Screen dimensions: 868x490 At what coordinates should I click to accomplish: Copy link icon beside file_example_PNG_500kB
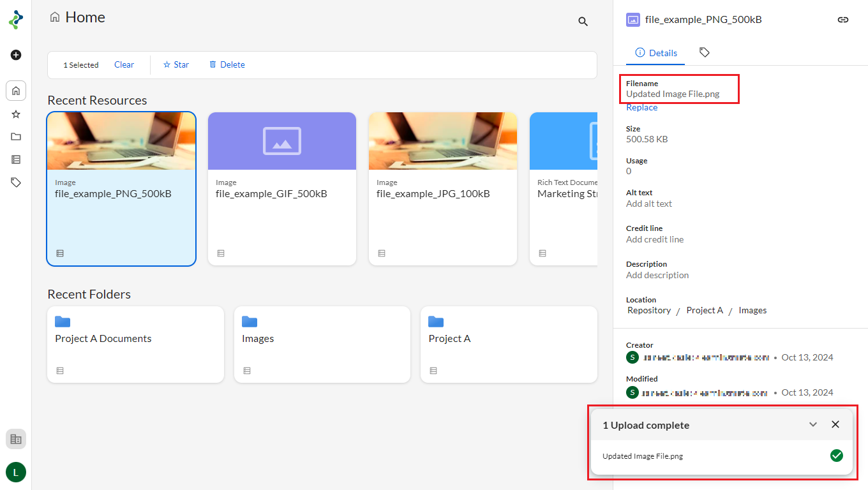842,20
